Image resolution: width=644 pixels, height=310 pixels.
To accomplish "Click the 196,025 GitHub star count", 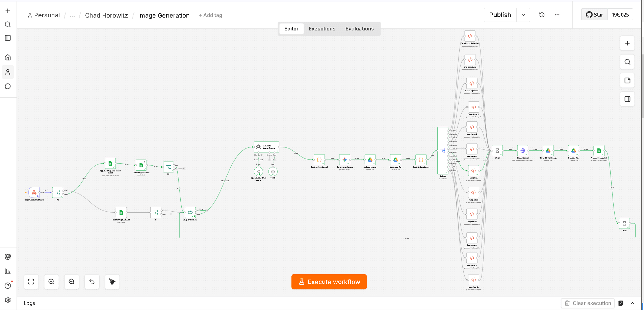I will (x=620, y=15).
